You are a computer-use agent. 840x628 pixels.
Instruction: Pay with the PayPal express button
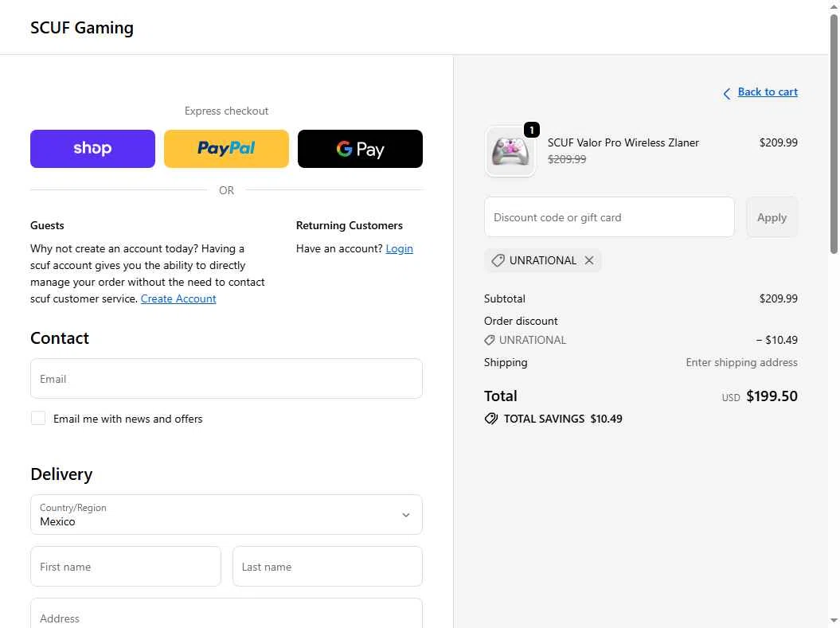[x=226, y=149]
